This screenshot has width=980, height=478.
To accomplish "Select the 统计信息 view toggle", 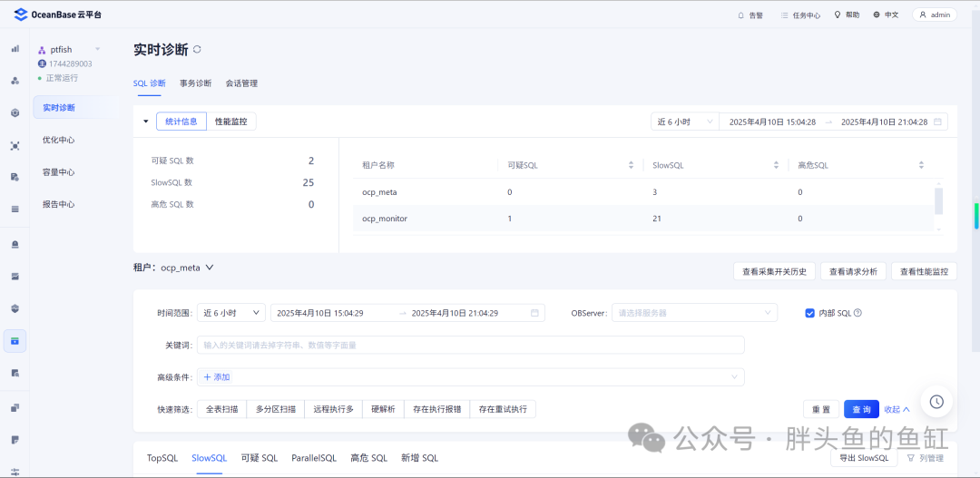I will coord(181,122).
